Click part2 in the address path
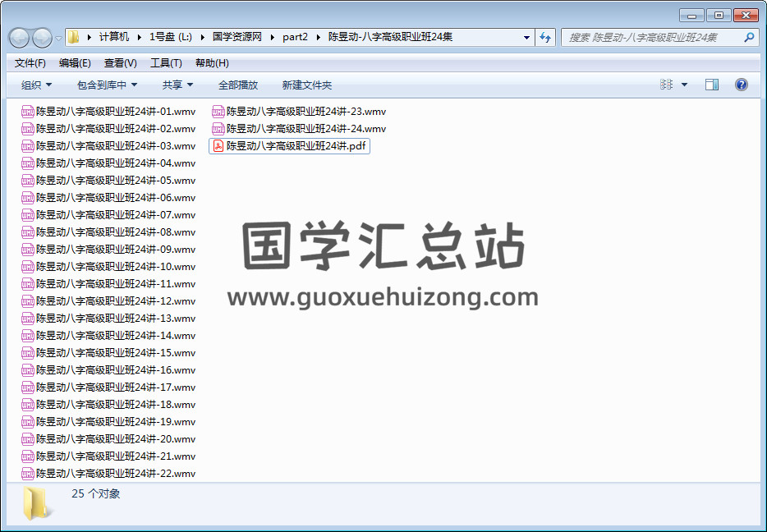 click(x=295, y=37)
